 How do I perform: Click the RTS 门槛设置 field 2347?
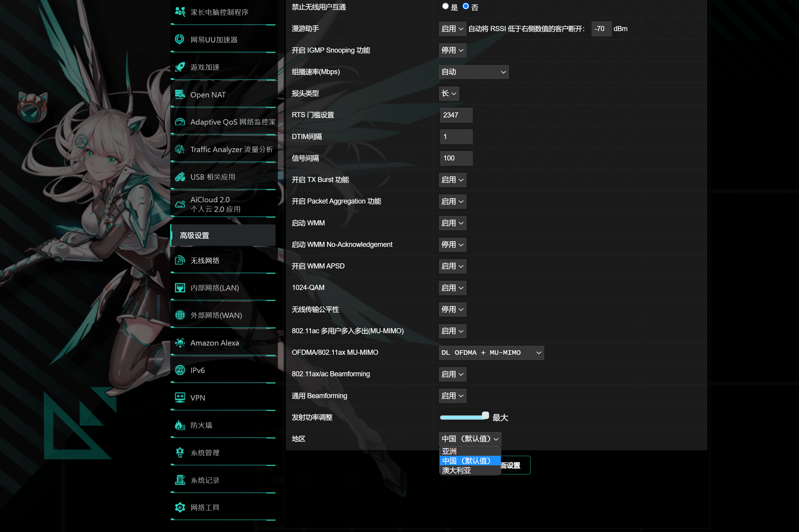coord(456,115)
